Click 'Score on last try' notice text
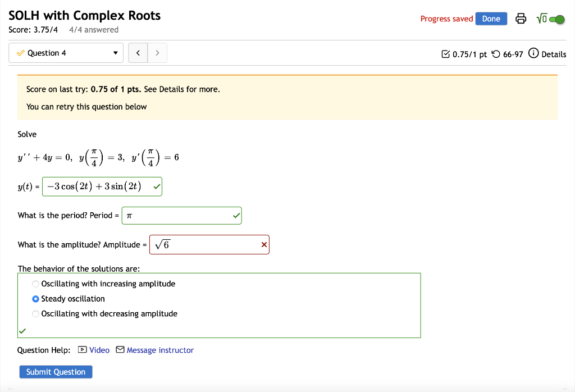Viewport: 575px width, 392px height. (123, 89)
